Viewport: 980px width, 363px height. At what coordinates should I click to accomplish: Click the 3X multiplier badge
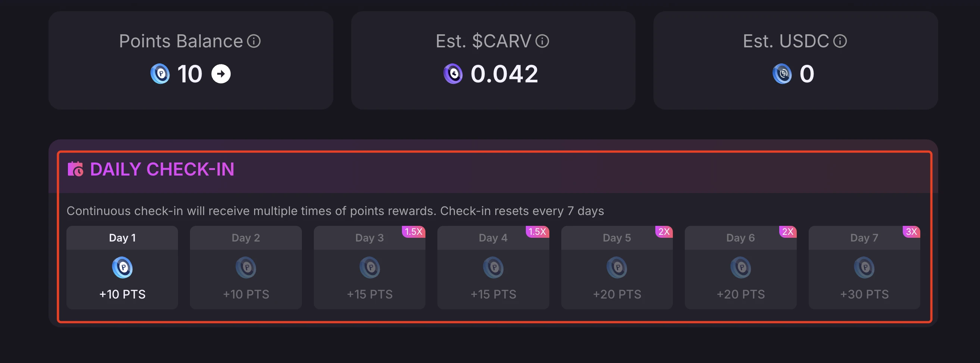point(911,231)
